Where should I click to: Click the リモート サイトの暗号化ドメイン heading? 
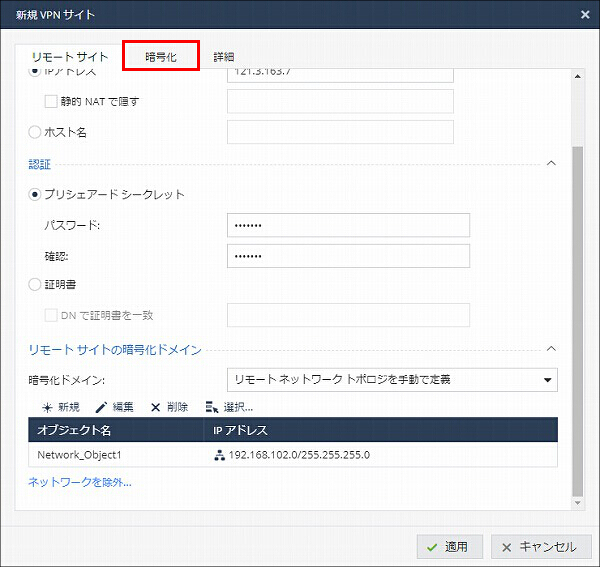(x=115, y=350)
